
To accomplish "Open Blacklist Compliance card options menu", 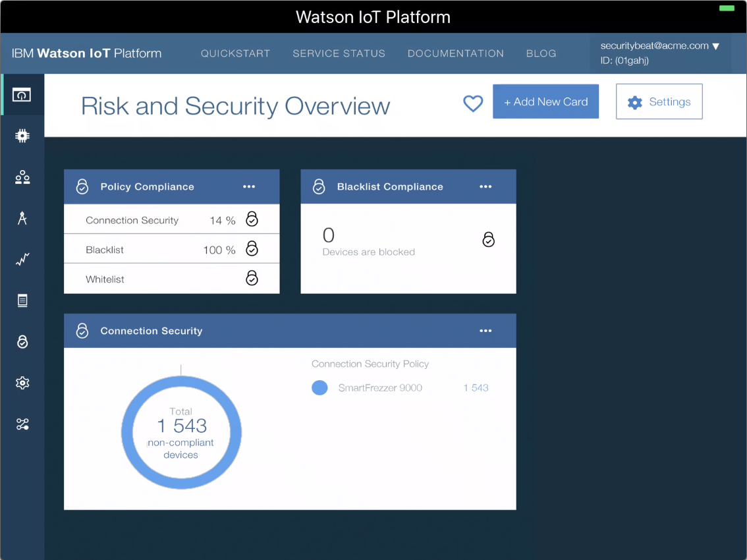I will (485, 186).
